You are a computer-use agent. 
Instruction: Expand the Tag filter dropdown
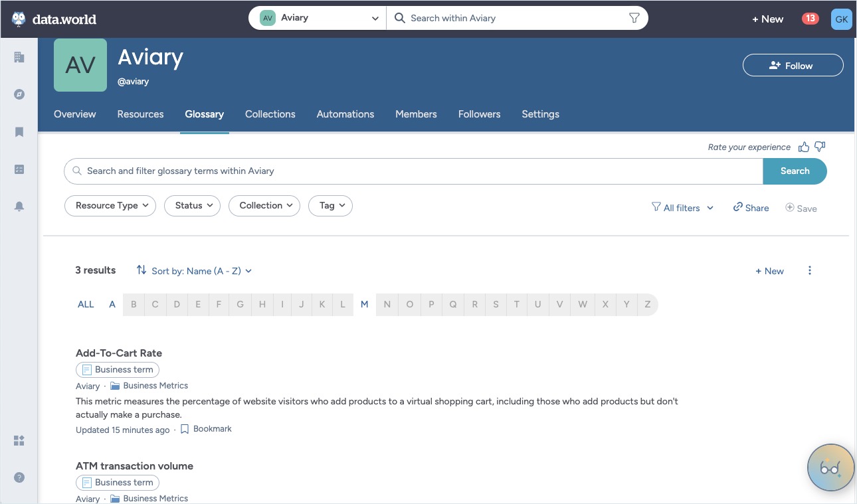[x=330, y=206]
